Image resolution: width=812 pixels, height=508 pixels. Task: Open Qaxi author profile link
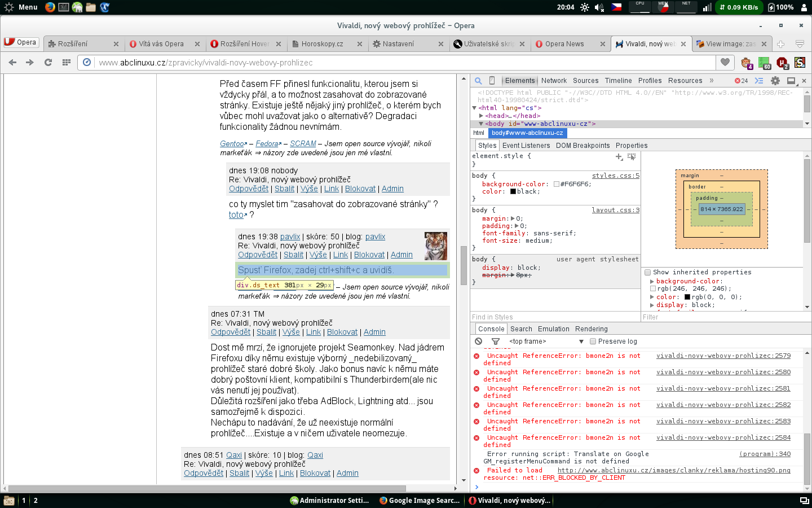tap(234, 455)
